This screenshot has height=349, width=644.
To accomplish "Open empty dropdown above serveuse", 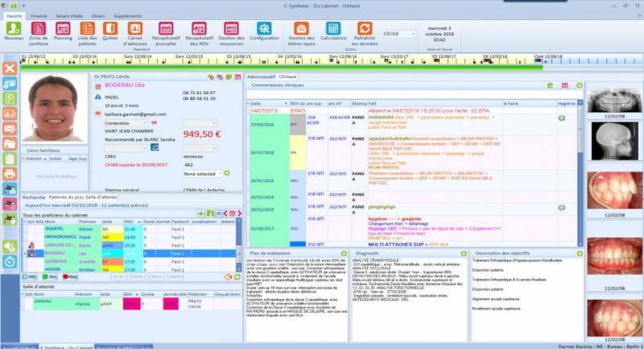I will pyautogui.click(x=200, y=148).
